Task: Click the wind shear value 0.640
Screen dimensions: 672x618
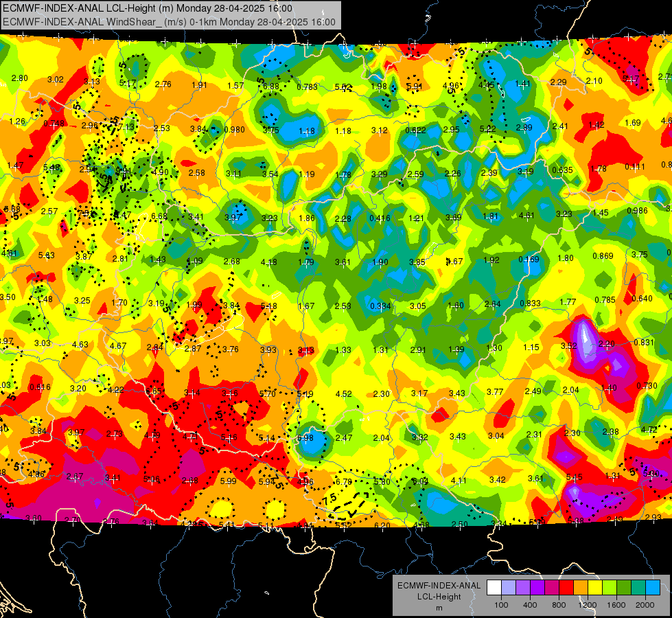Action: [642, 299]
